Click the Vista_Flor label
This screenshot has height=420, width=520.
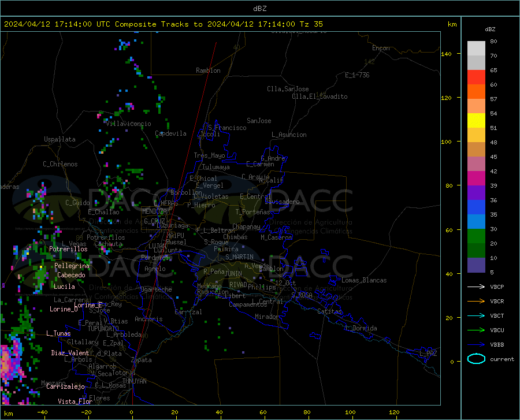tap(75, 402)
